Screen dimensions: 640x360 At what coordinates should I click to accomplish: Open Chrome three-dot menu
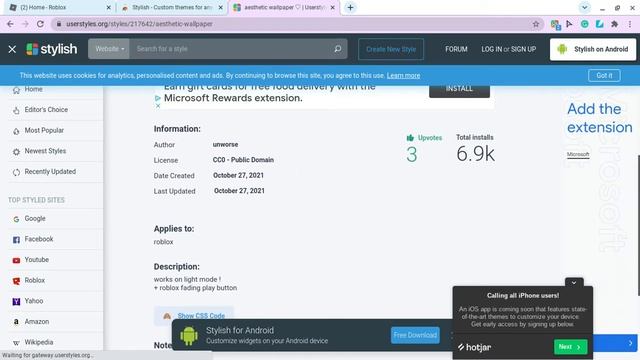click(x=630, y=24)
